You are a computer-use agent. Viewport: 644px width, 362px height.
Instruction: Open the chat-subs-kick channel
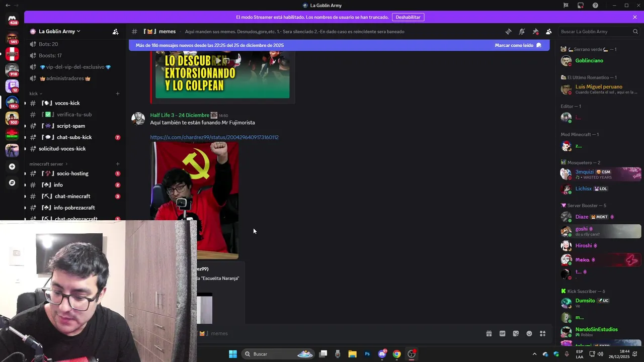[75, 137]
